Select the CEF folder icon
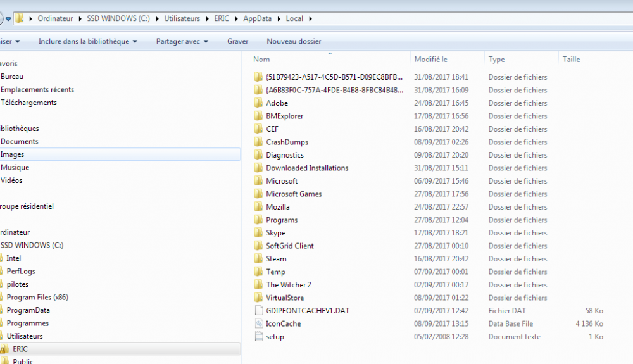The image size is (633, 364). click(258, 129)
